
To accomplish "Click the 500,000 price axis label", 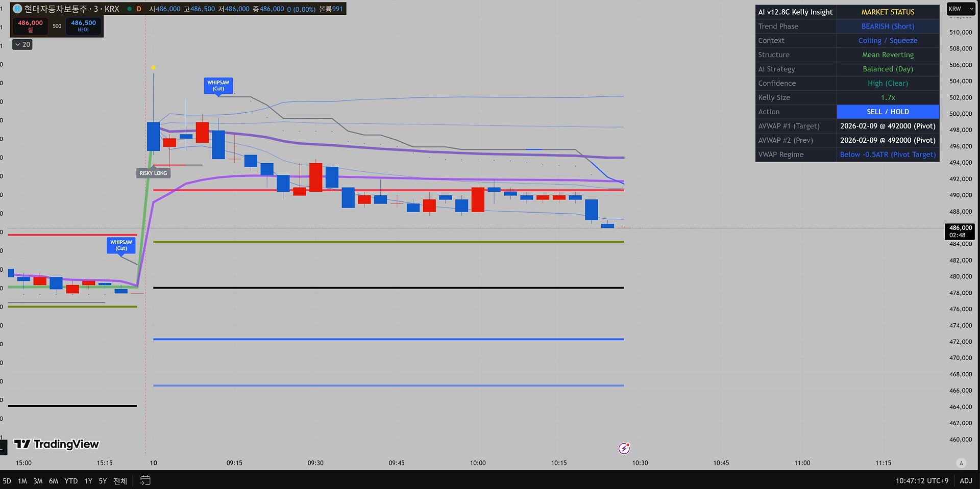I will click(960, 114).
